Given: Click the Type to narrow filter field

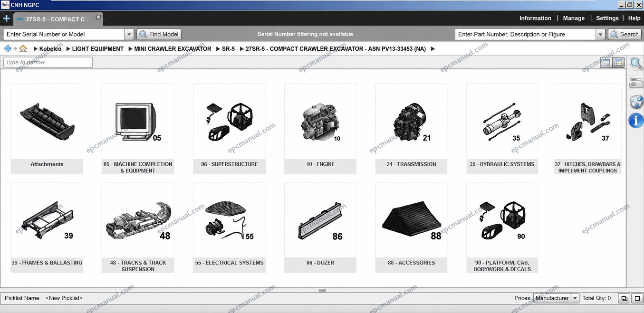Looking at the screenshot, I should click(x=48, y=62).
